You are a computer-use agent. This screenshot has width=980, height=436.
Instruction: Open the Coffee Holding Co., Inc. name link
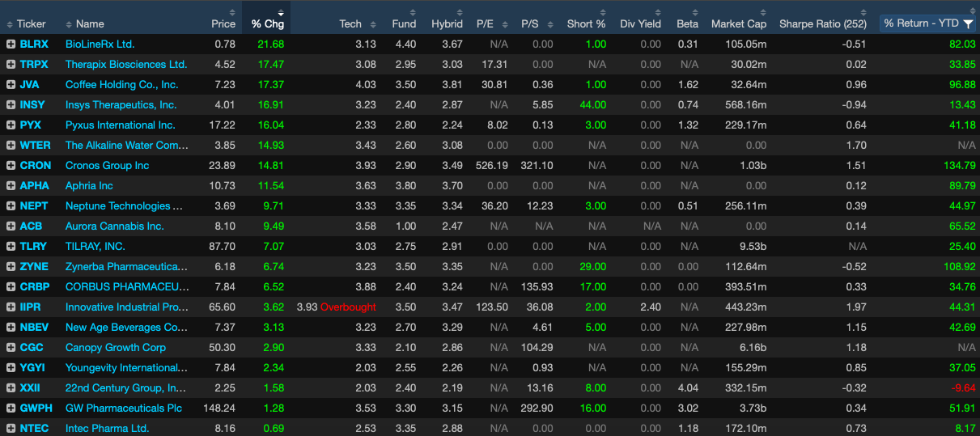pyautogui.click(x=122, y=84)
